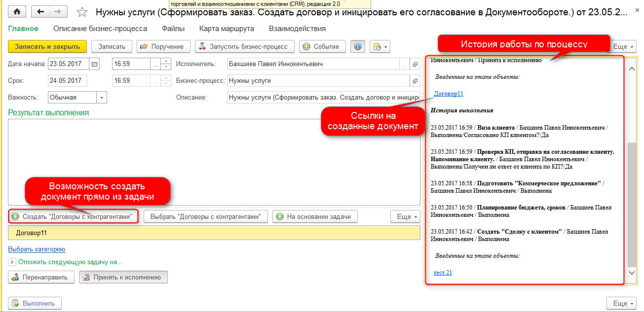Open the calendar picker for start date
Screen dimensions: 644x312
[95, 64]
